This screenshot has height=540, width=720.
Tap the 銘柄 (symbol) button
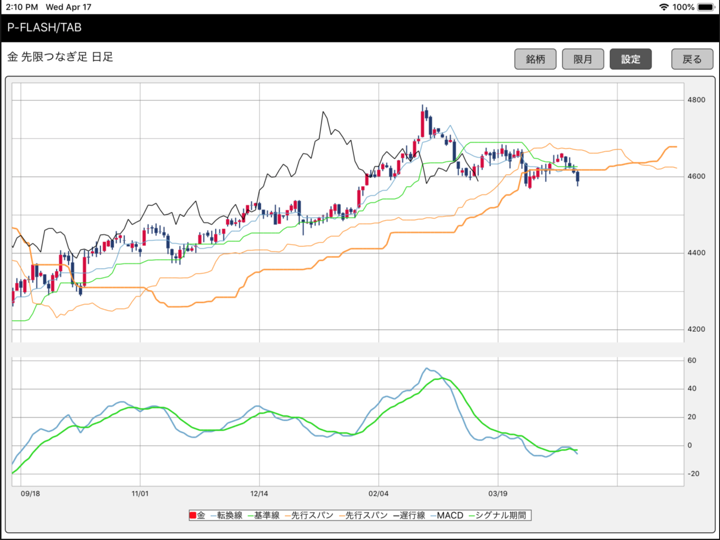(x=535, y=59)
